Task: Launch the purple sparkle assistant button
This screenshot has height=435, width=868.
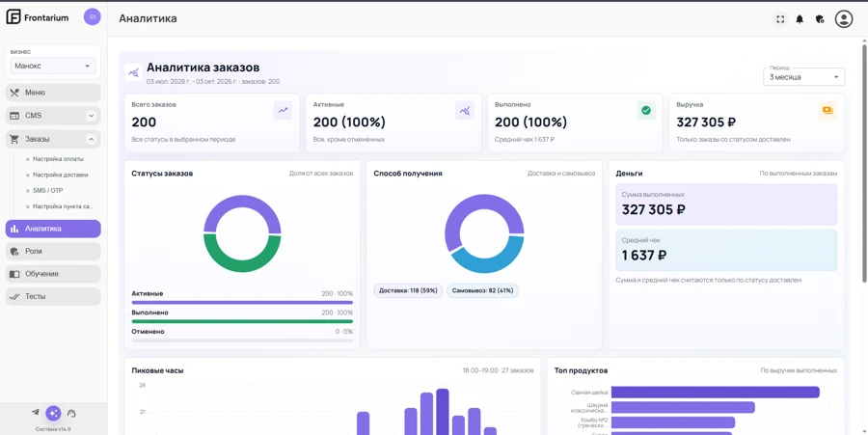Action: click(53, 413)
